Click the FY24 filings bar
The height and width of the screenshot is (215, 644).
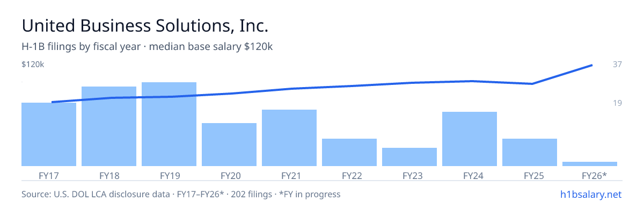(x=470, y=139)
